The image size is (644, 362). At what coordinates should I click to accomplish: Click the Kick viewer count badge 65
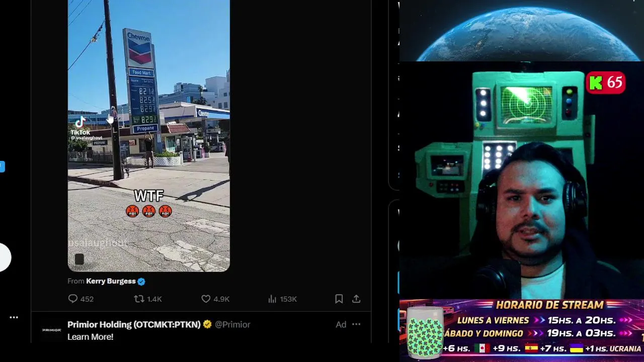[606, 82]
